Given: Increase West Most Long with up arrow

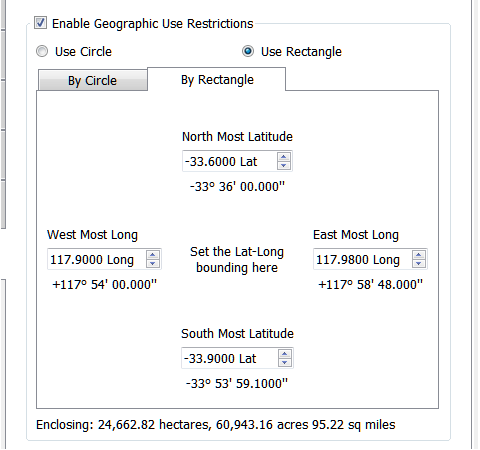Looking at the screenshot, I should click(152, 255).
